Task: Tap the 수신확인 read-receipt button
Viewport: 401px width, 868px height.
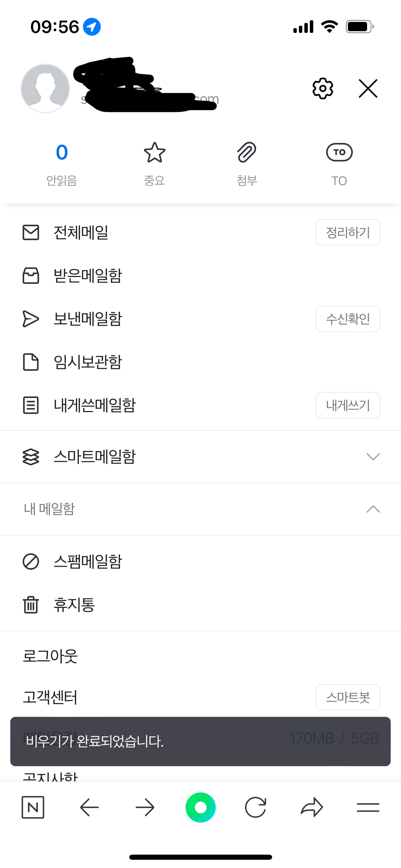Action: 348,319
